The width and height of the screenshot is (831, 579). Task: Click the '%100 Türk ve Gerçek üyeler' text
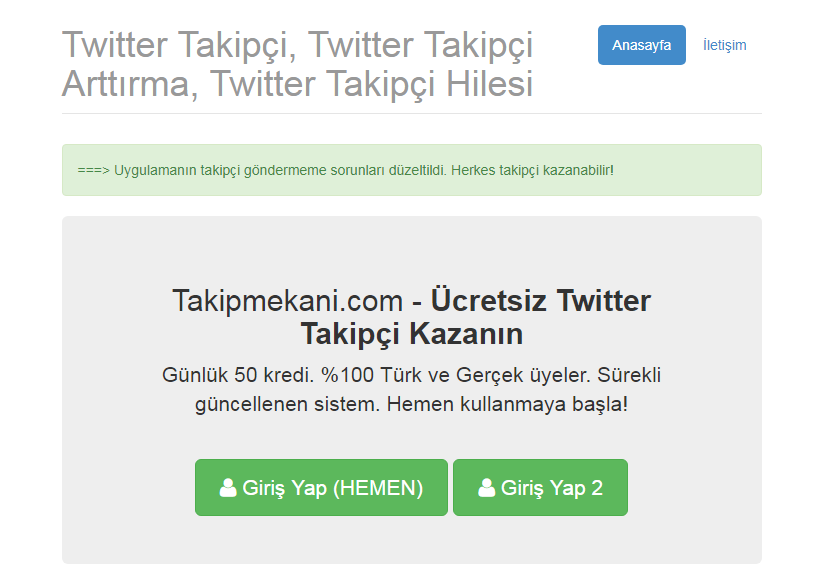[x=455, y=375]
